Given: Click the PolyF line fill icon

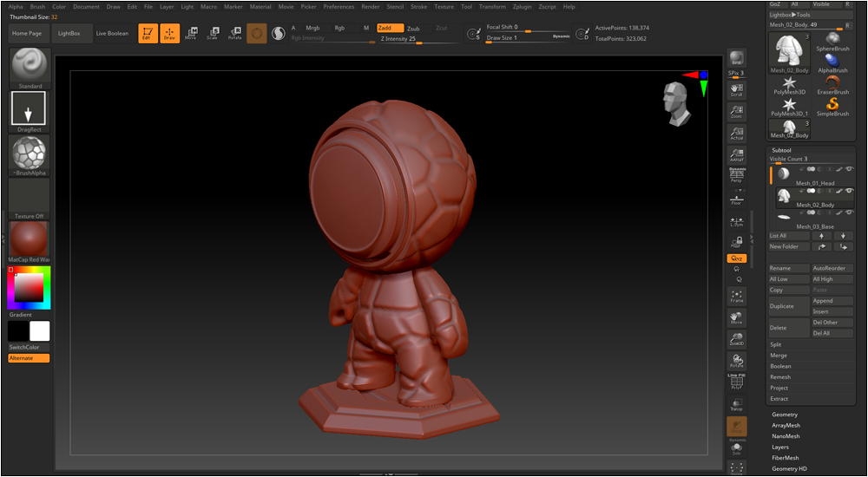Looking at the screenshot, I should 736,382.
